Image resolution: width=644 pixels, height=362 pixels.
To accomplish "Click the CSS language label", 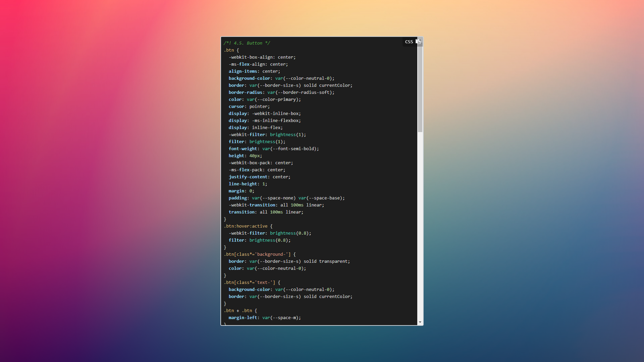I will pos(409,42).
